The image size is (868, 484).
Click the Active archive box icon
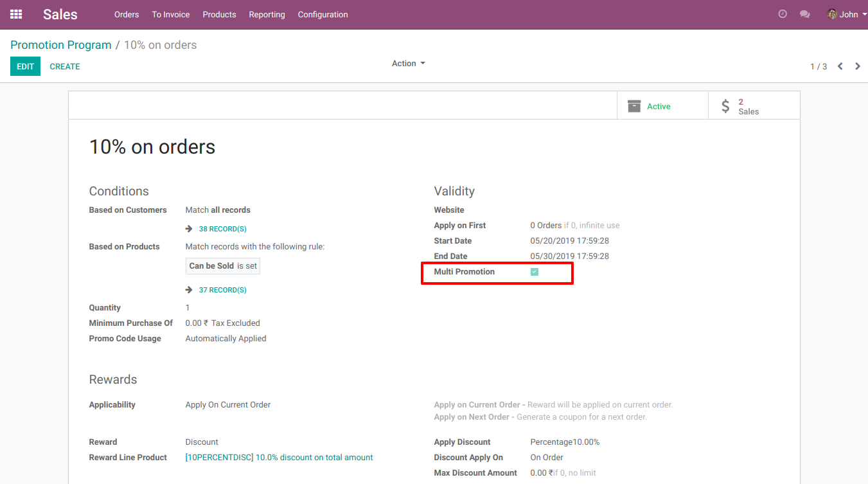coord(634,106)
